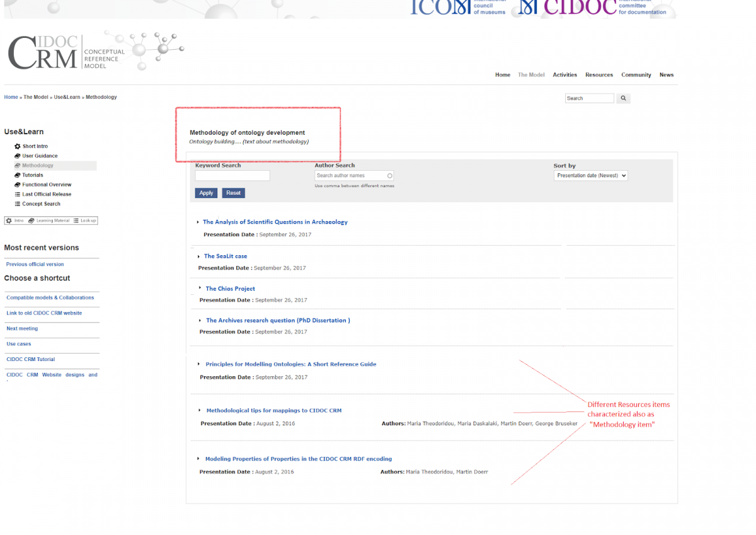Viewport: 756px width, 535px height.
Task: Click the gear icon beside Short Intro
Action: 17,146
